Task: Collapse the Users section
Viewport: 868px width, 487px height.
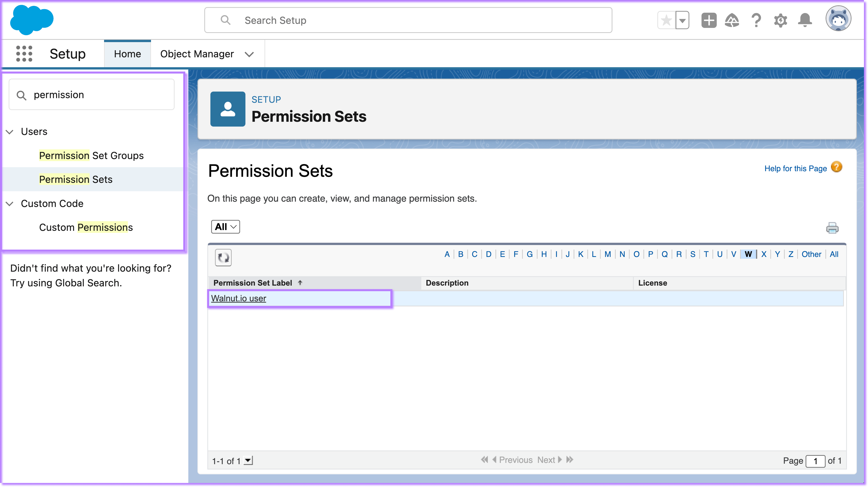Action: [10, 132]
